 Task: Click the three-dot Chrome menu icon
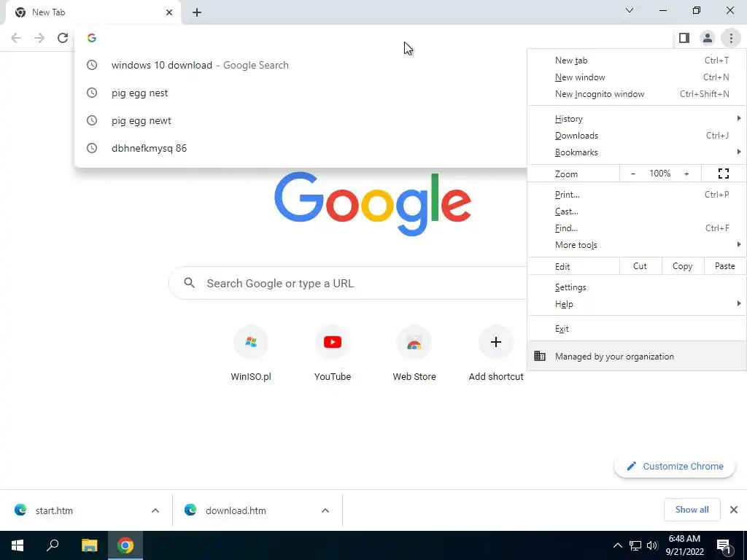coord(731,38)
